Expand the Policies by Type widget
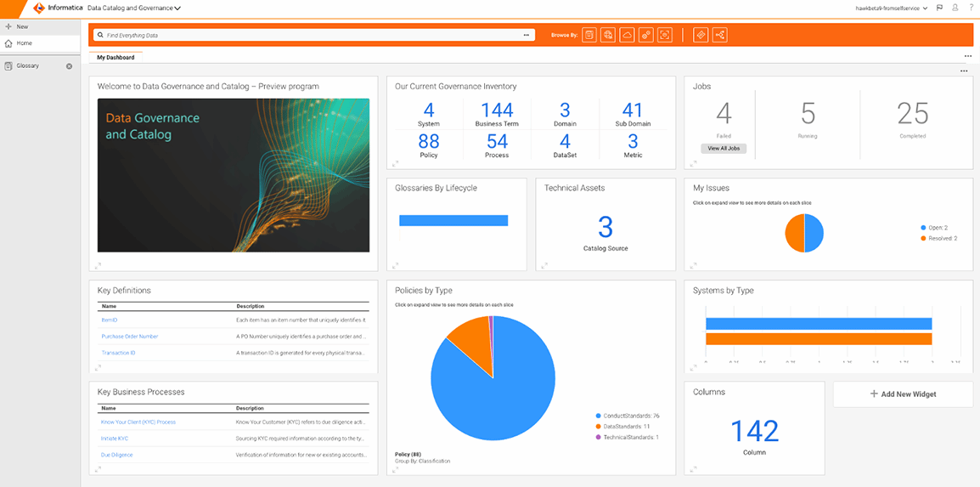This screenshot has width=980, height=487. click(x=395, y=469)
